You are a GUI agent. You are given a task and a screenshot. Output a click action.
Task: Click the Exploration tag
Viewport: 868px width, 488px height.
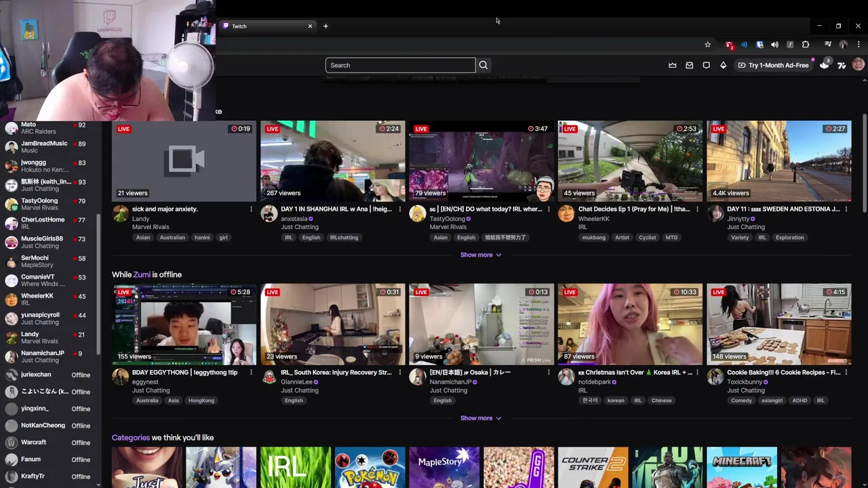pyautogui.click(x=790, y=237)
